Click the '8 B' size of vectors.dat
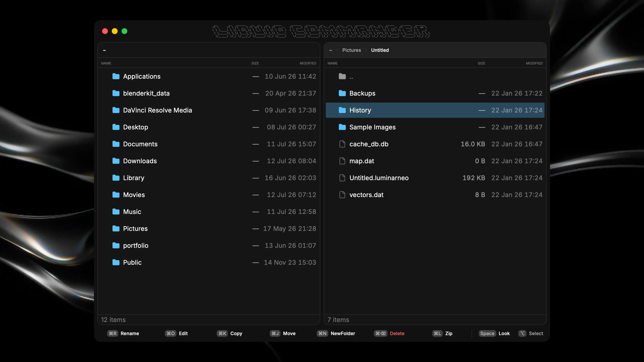 (x=480, y=195)
